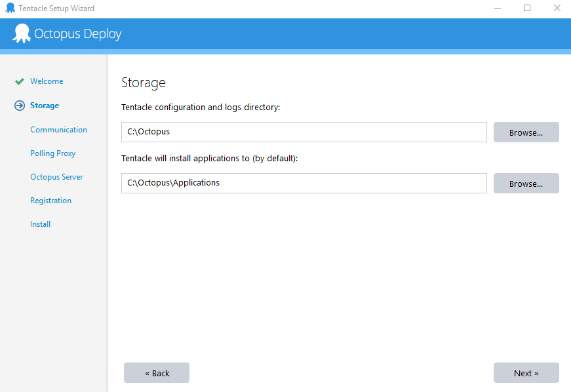
Task: Open the Registration step
Action: pos(50,201)
